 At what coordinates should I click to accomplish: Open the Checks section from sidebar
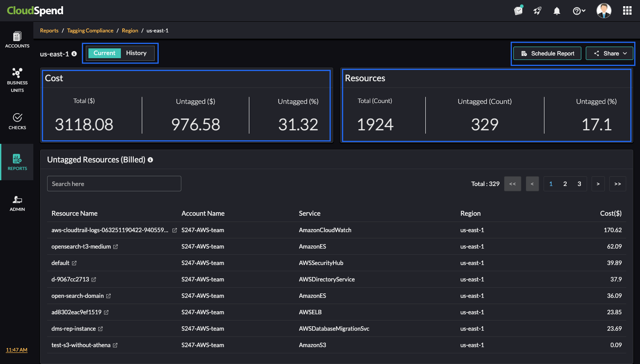[17, 121]
